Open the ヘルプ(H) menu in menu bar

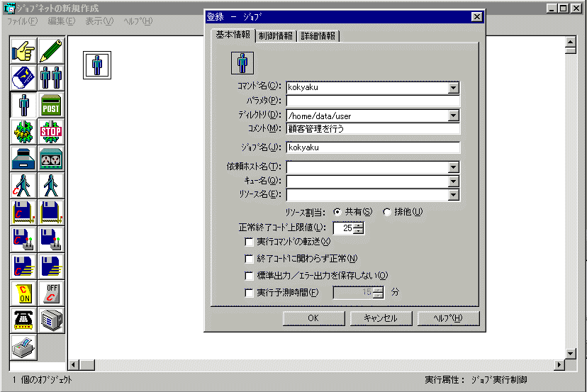[x=138, y=21]
